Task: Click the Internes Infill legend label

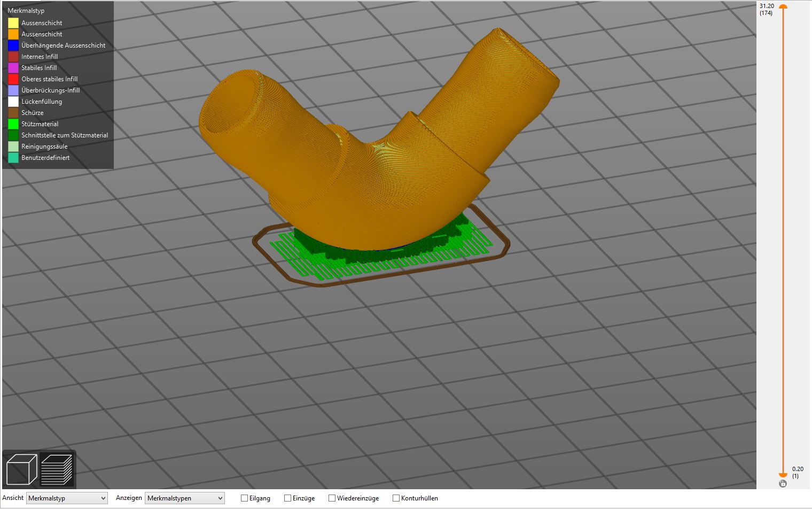Action: [x=40, y=57]
